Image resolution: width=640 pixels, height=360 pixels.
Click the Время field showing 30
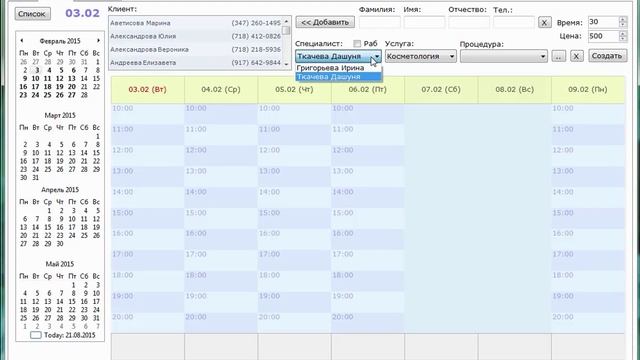pos(603,22)
